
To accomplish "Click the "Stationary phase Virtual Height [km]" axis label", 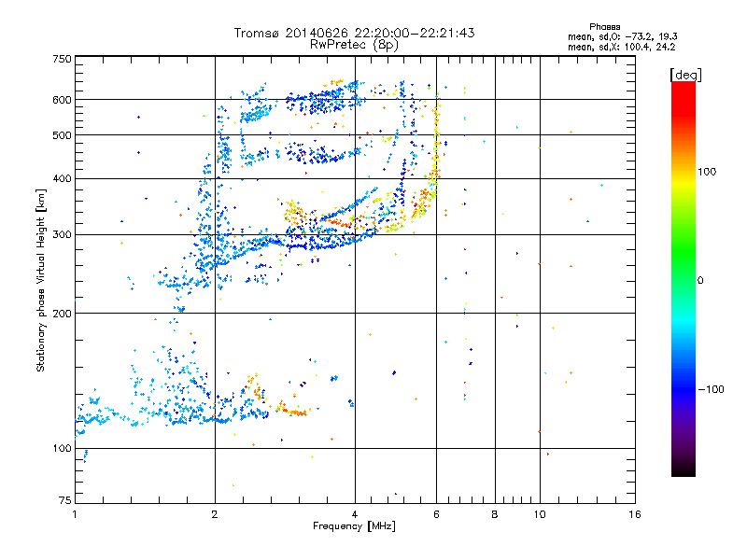I will pyautogui.click(x=41, y=280).
